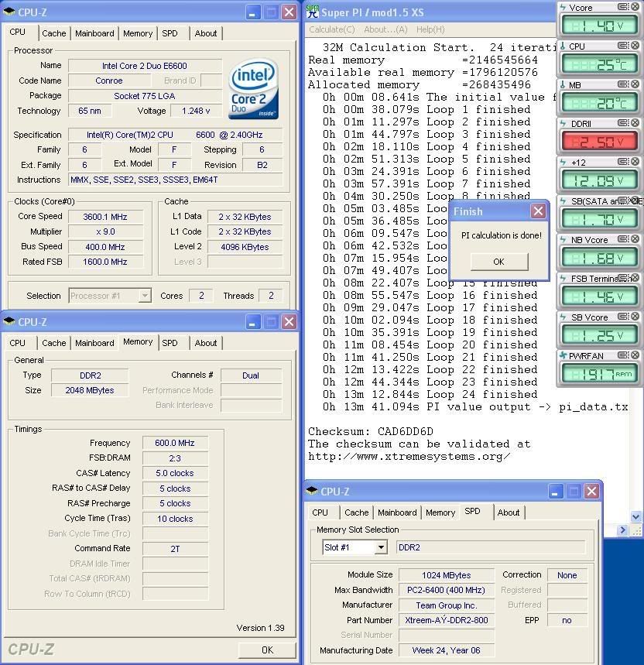The width and height of the screenshot is (644, 665).
Task: Click the chip icon in the memory-timings CPU-Z title bar
Action: pyautogui.click(x=9, y=321)
